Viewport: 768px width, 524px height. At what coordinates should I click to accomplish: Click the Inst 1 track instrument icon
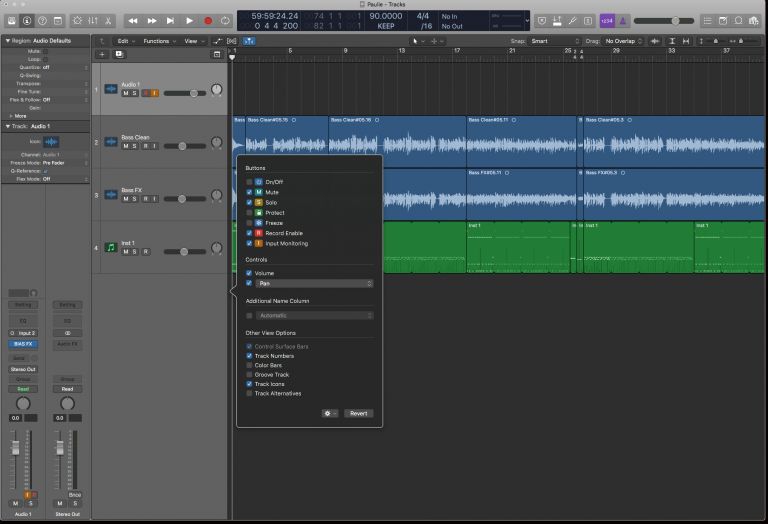[x=111, y=247]
